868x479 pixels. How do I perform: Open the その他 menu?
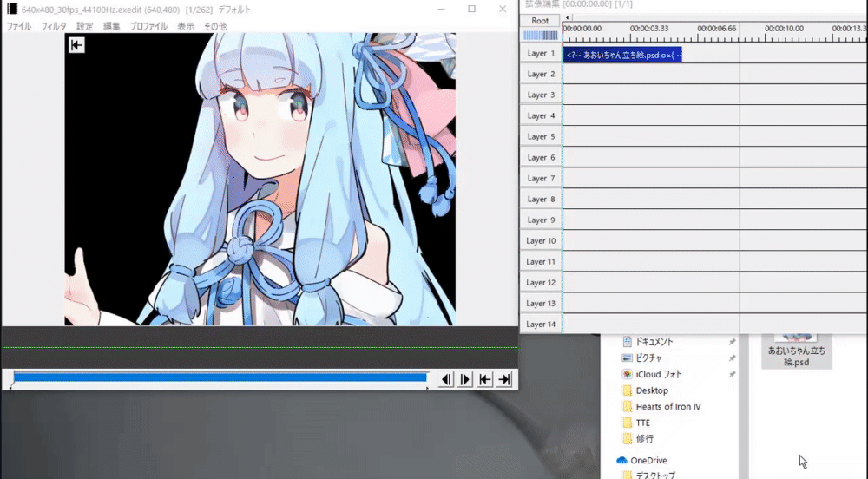215,26
